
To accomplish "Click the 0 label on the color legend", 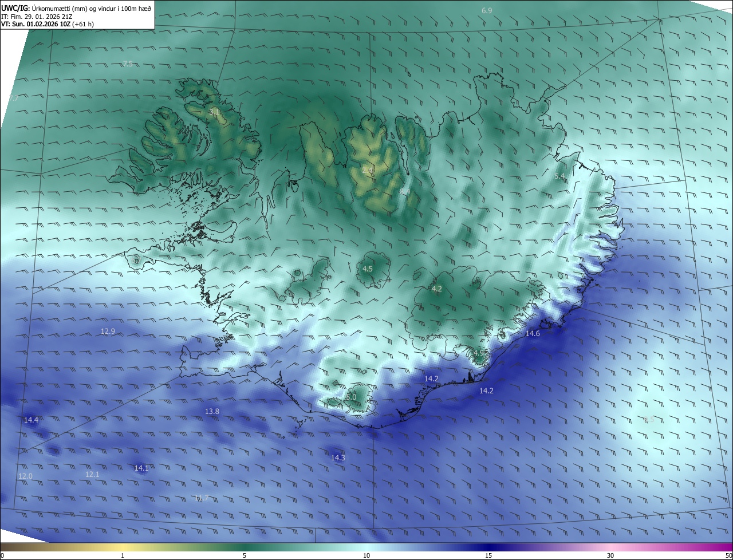I will coord(2,555).
